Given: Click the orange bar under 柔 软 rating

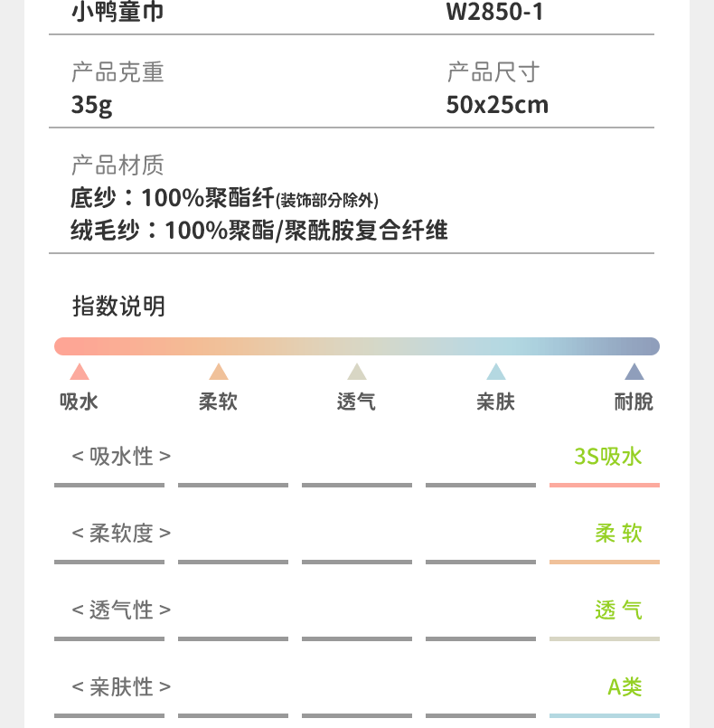Looking at the screenshot, I should click(604, 563).
